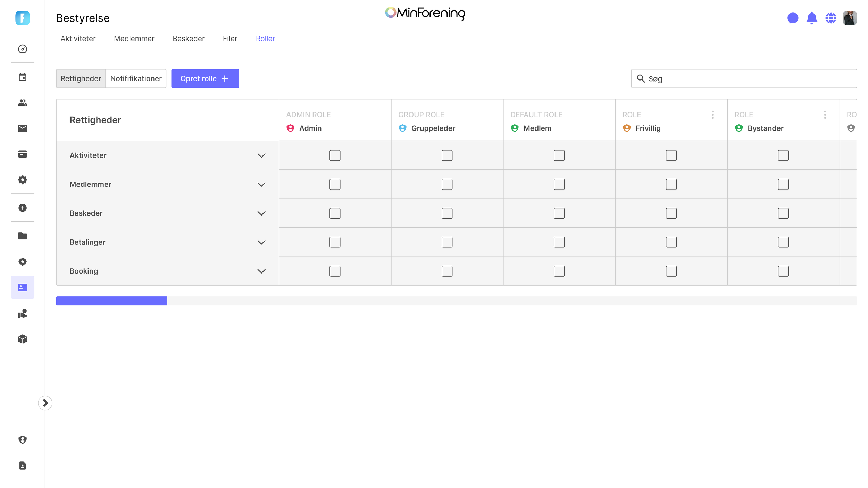This screenshot has width=868, height=488.
Task: Open the ID card icon in sidebar
Action: [x=23, y=287]
